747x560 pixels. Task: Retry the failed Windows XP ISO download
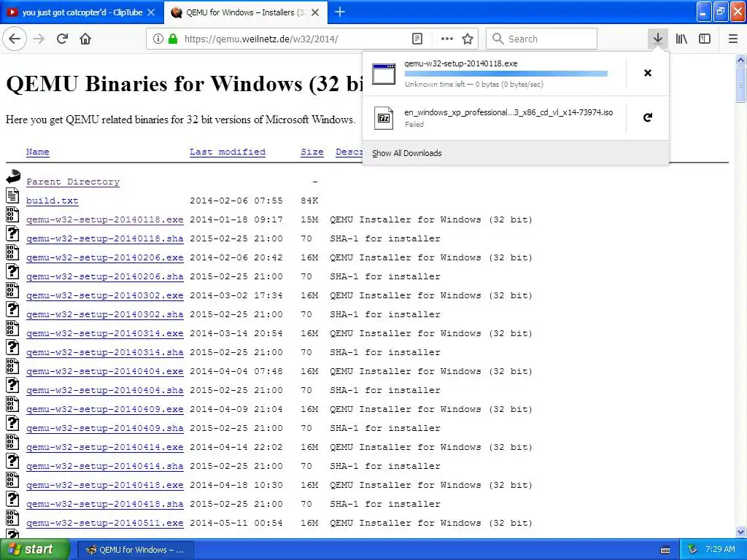(648, 117)
